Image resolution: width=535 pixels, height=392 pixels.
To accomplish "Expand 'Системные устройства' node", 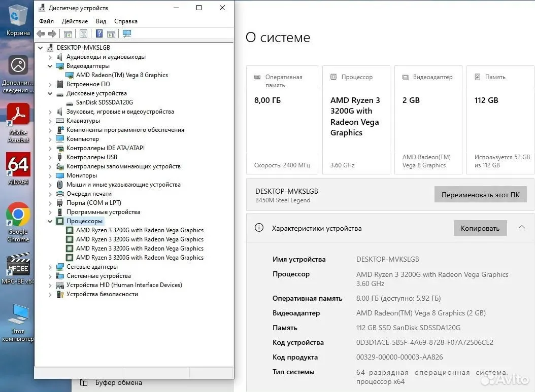I will point(50,276).
